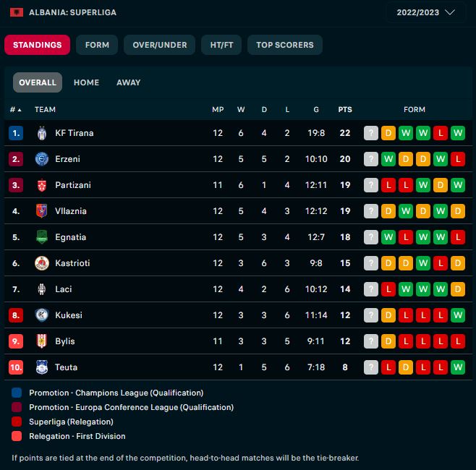Image resolution: width=476 pixels, height=470 pixels.
Task: Sort standings by PTS column header
Action: [345, 110]
